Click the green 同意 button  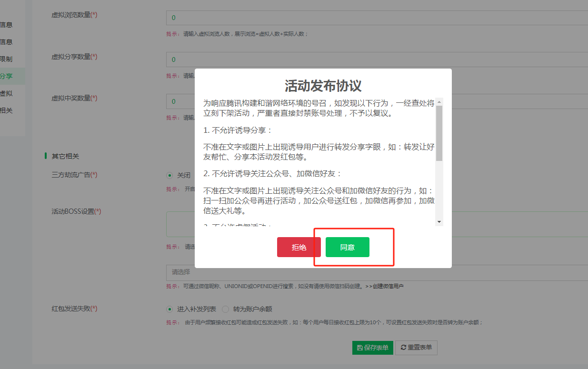pos(347,247)
